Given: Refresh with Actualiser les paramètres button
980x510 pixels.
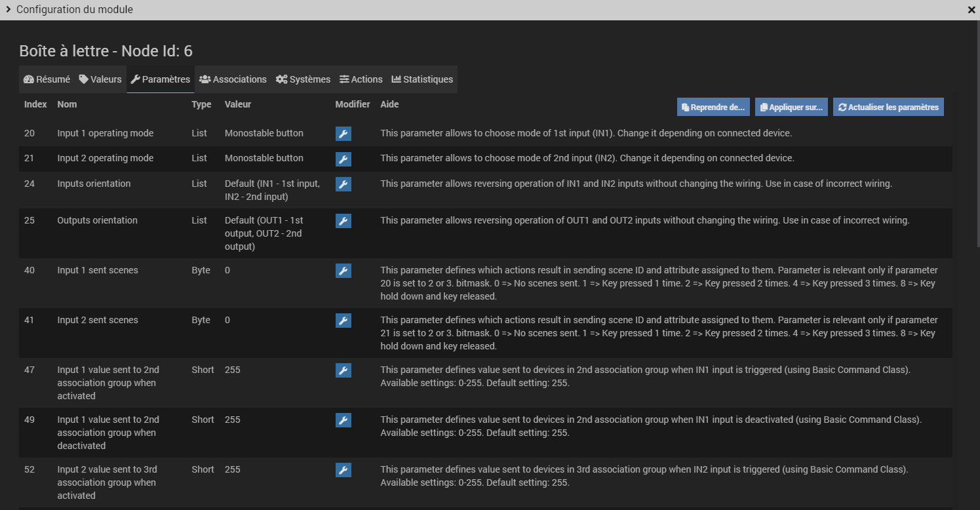Looking at the screenshot, I should coord(888,108).
